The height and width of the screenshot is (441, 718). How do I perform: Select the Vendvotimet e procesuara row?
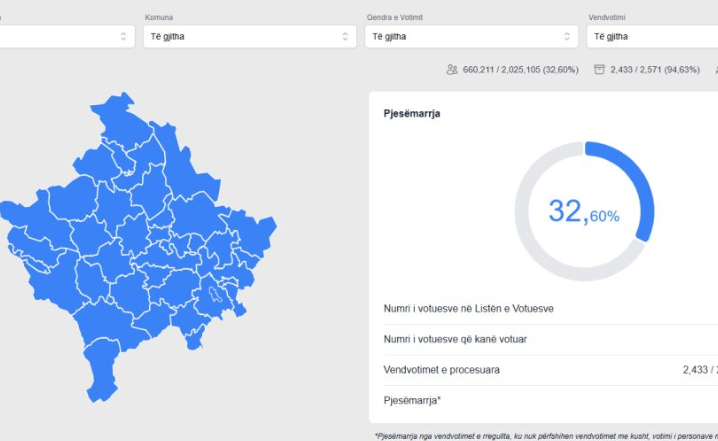tap(442, 370)
